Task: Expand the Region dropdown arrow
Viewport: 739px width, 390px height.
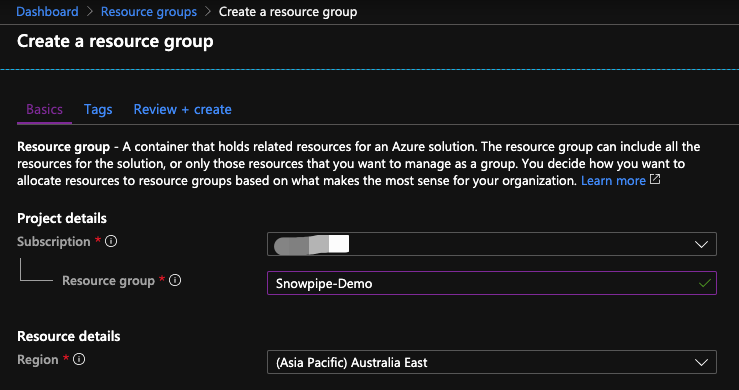Action: (701, 363)
